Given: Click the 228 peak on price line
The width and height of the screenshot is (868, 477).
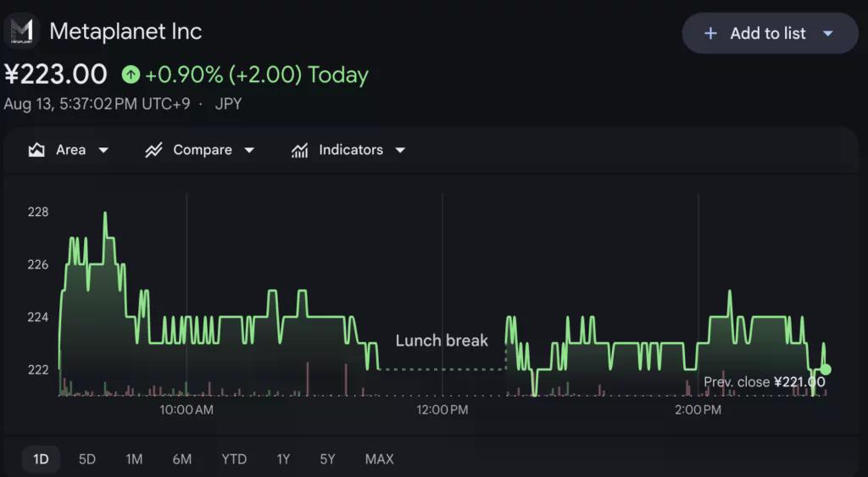Looking at the screenshot, I should coord(104,213).
